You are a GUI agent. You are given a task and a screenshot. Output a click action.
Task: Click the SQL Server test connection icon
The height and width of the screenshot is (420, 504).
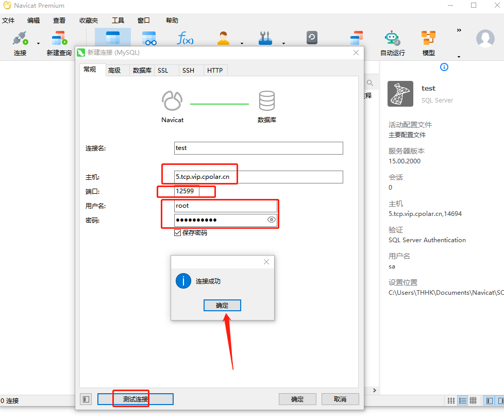pyautogui.click(x=400, y=93)
